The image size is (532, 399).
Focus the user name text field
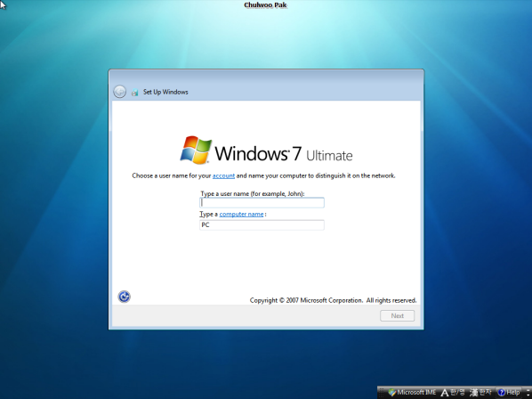click(x=262, y=203)
